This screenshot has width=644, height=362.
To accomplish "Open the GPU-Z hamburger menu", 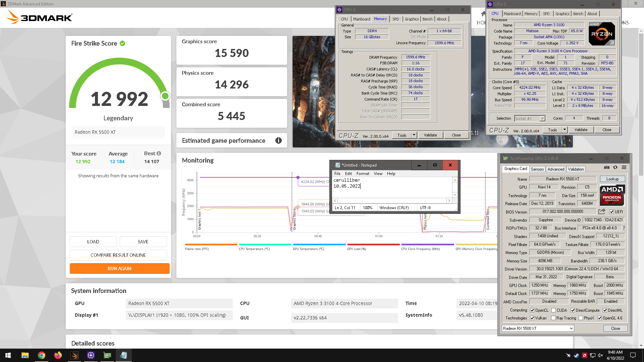I will point(624,167).
